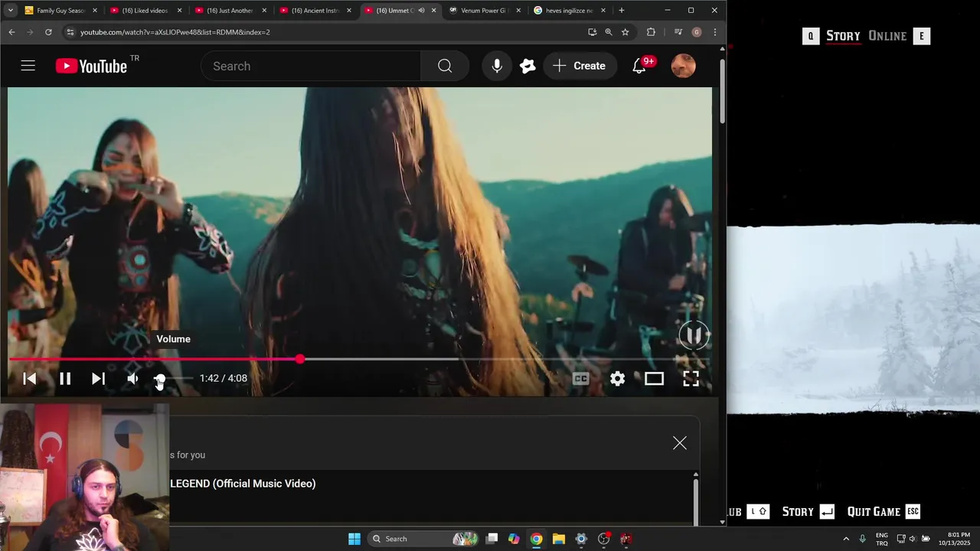Switch to the heves ingilizce tab

pos(569,11)
